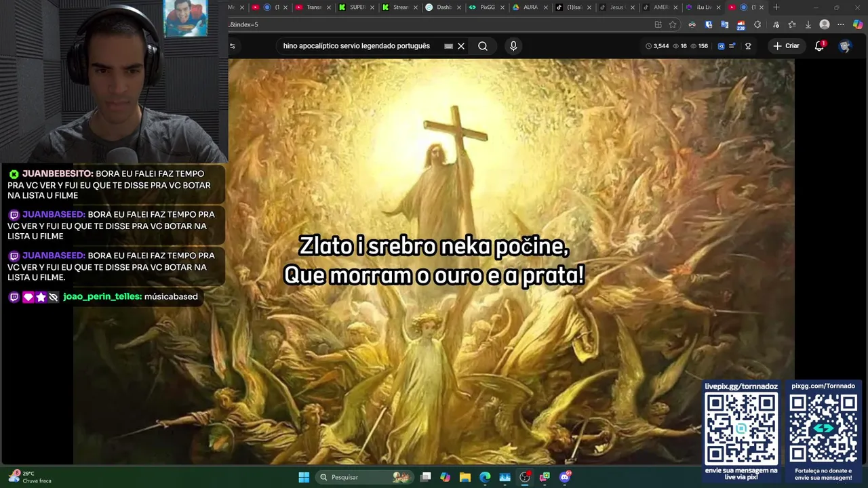Open the split screen icon in the address bar
Image resolution: width=868 pixels, height=488 pixels.
tap(658, 24)
